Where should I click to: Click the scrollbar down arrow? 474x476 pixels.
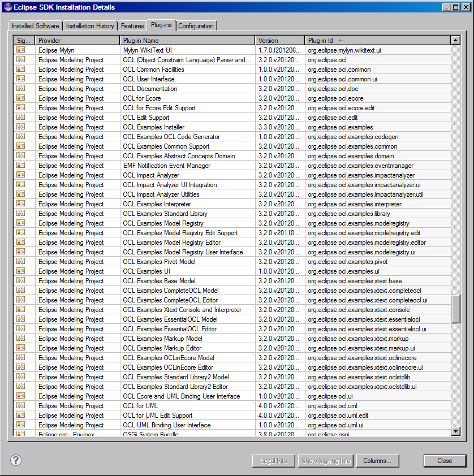[x=455, y=431]
